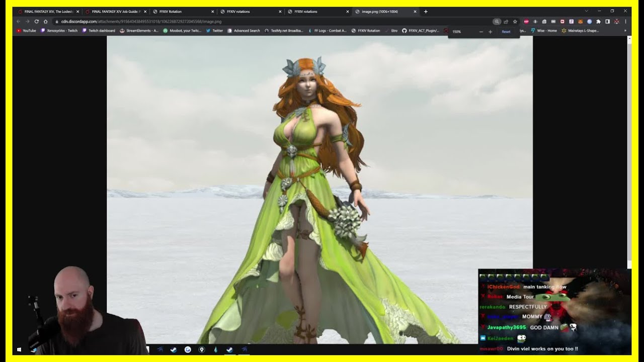Click the zoom magnifier icon in address bar
This screenshot has width=644, height=362.
[x=497, y=22]
